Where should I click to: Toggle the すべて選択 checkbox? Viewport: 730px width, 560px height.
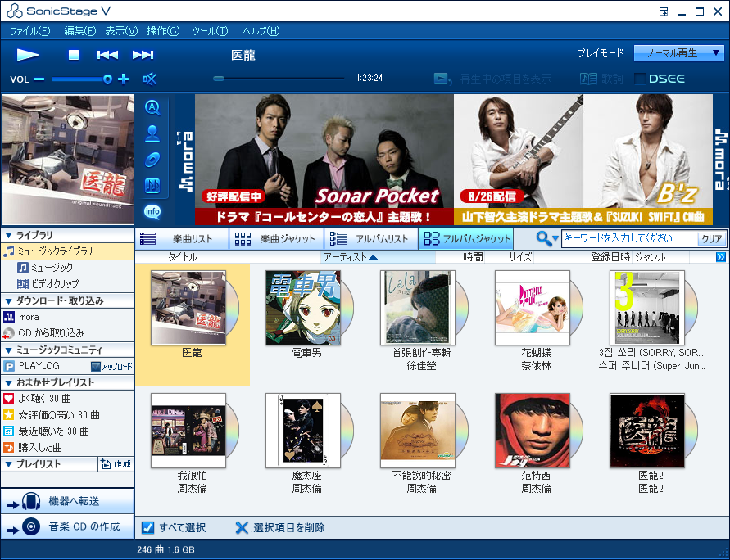[147, 527]
